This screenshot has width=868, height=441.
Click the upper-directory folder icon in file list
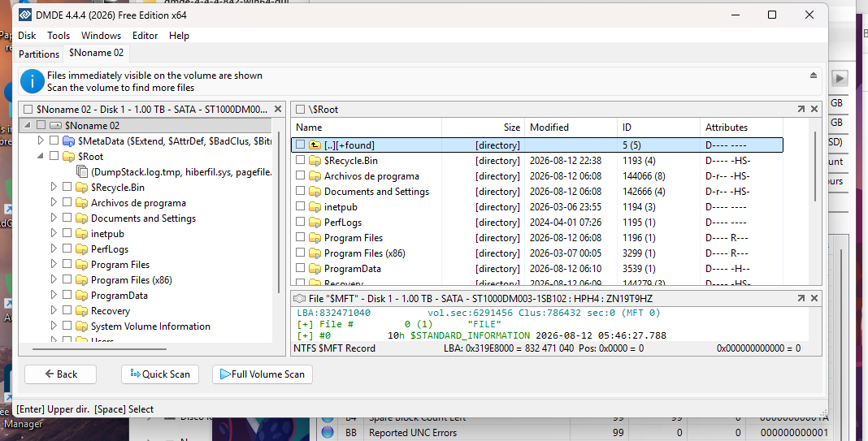315,145
